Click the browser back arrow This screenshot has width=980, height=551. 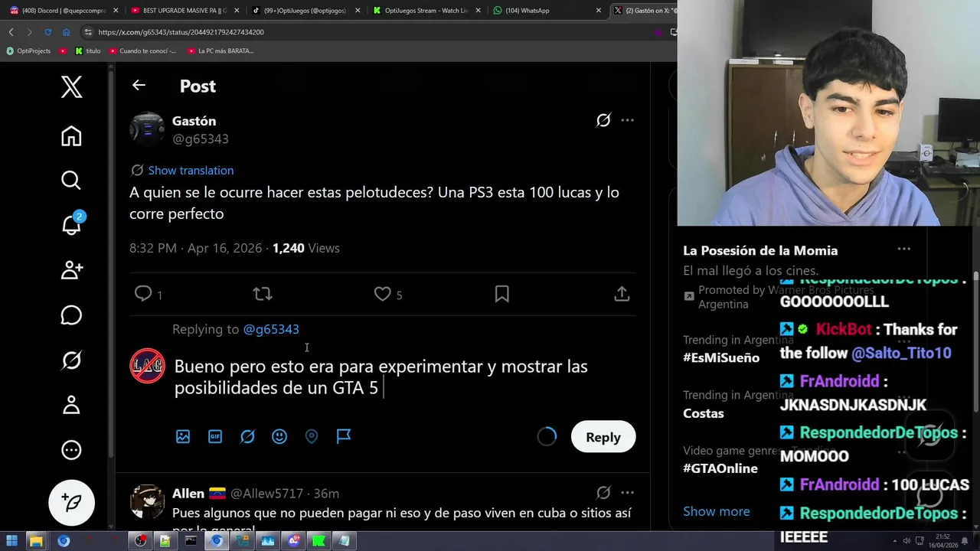point(11,32)
